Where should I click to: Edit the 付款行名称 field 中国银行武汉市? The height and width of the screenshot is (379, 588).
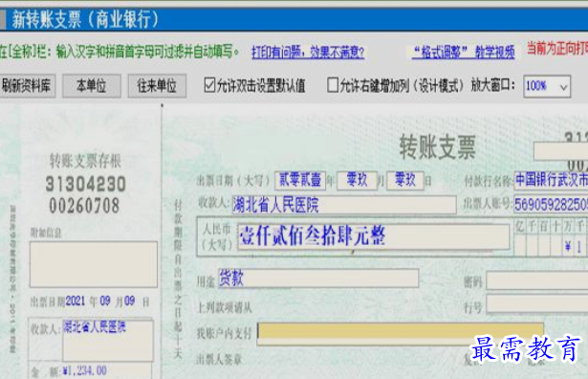click(551, 180)
